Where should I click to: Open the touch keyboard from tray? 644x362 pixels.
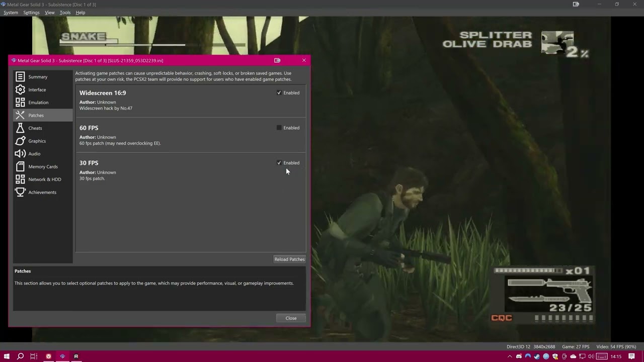602,356
